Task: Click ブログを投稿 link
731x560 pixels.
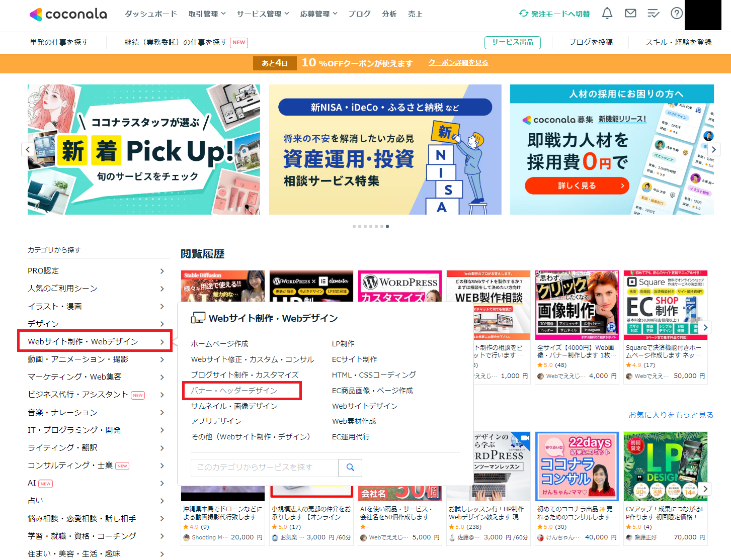Action: tap(591, 42)
